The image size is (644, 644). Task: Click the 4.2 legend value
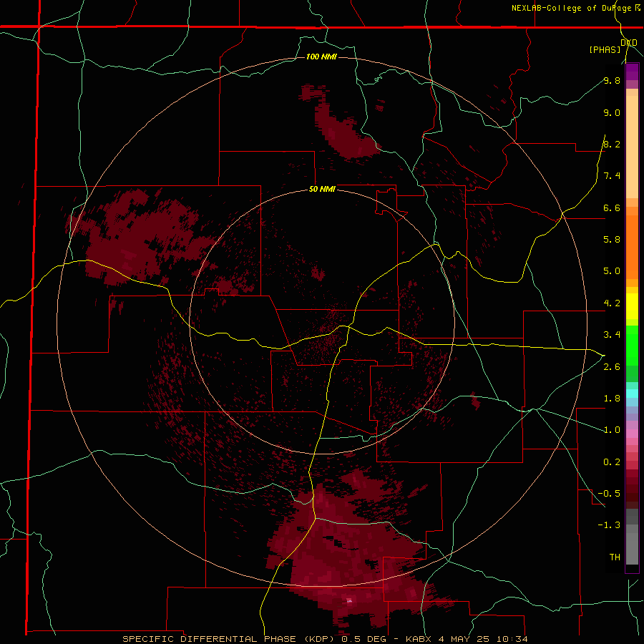click(612, 303)
